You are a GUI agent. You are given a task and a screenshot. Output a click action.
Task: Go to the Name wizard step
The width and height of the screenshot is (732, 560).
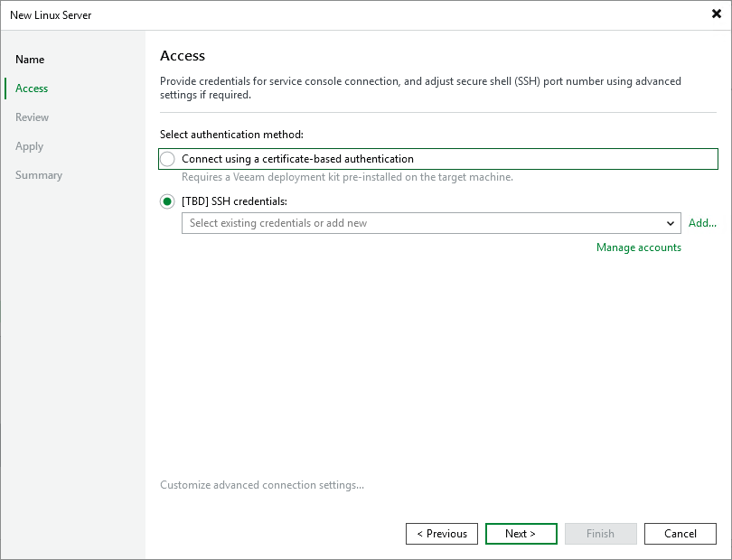tap(30, 60)
